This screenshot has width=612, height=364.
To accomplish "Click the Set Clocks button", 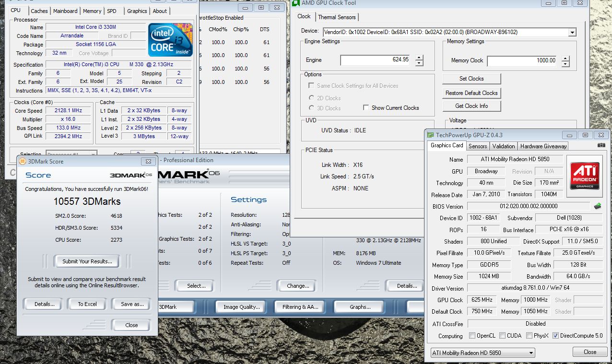I will coord(471,79).
